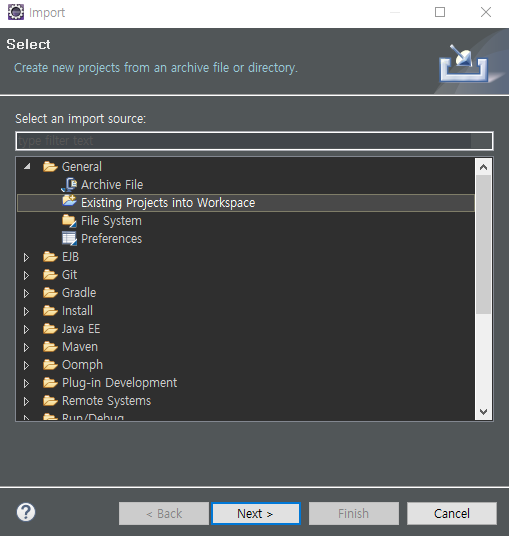
Task: Click the Remote Systems folder icon
Action: click(50, 401)
